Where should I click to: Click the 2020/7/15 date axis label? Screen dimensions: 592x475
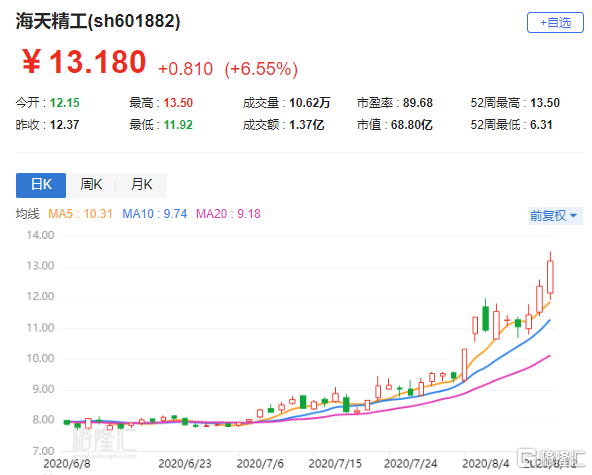point(335,464)
